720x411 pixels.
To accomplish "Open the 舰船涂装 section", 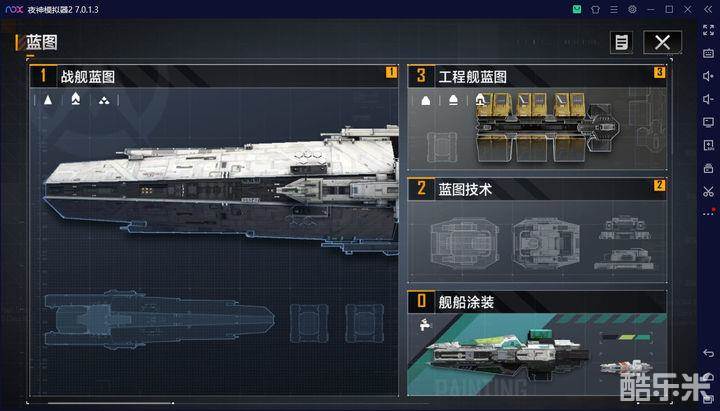I will tap(537, 302).
